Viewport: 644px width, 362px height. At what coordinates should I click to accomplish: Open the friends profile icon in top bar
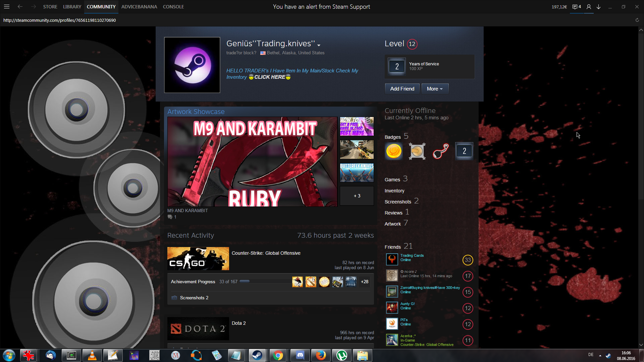(x=589, y=7)
